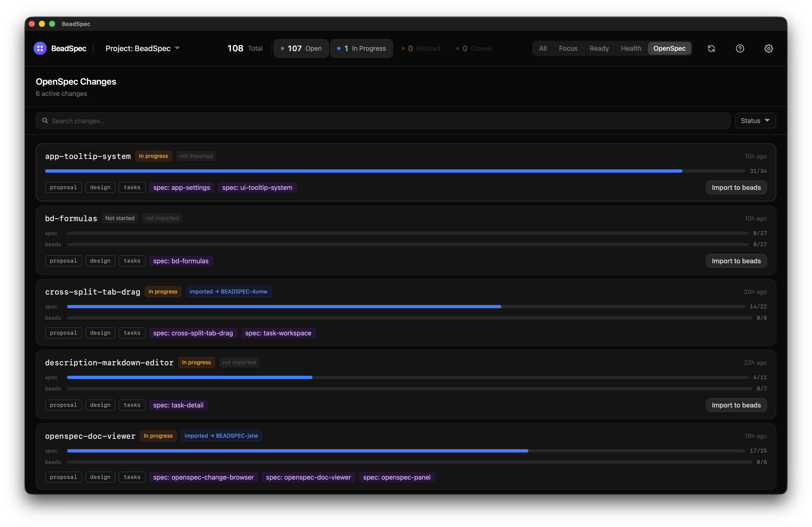The width and height of the screenshot is (812, 527).
Task: Open the help question mark icon
Action: 740,49
